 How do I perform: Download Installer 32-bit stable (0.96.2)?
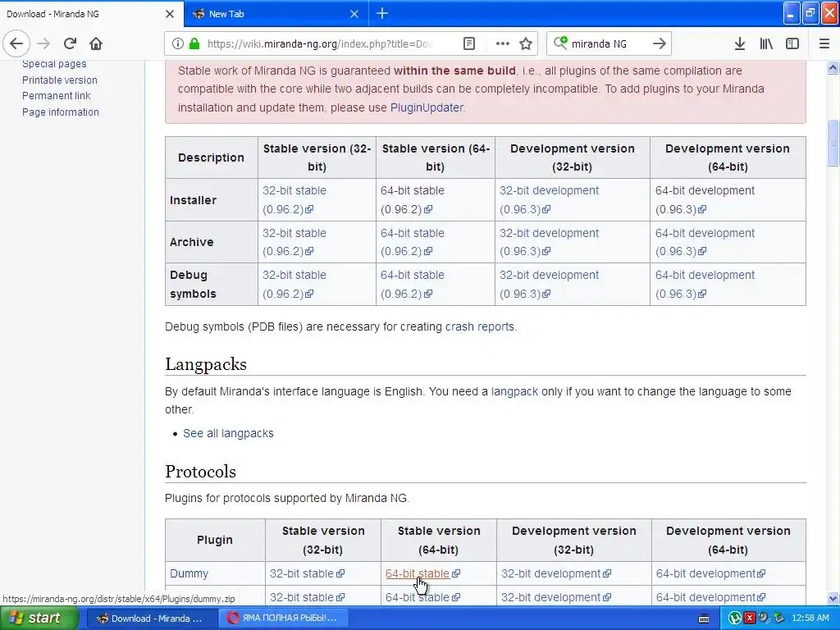[x=294, y=200]
